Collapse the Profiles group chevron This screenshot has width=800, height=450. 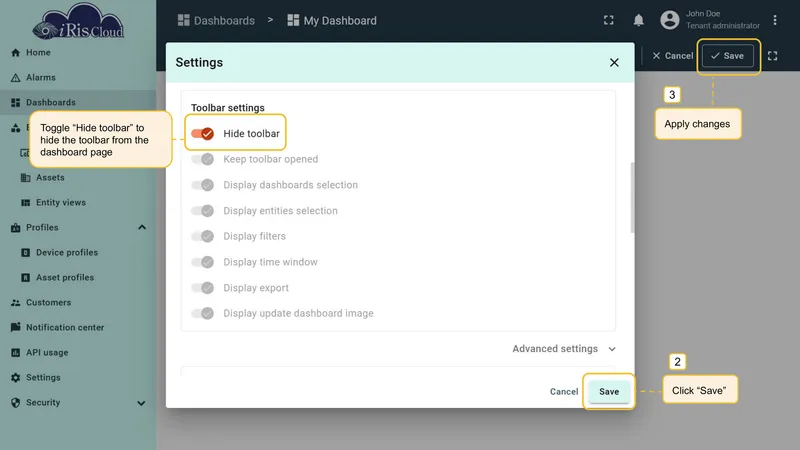click(x=142, y=228)
